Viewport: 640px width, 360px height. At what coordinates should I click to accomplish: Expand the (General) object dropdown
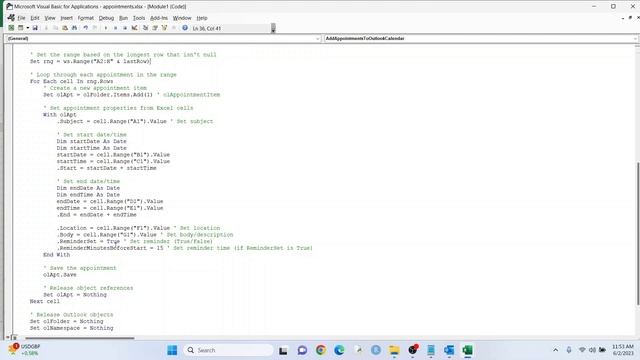point(318,38)
